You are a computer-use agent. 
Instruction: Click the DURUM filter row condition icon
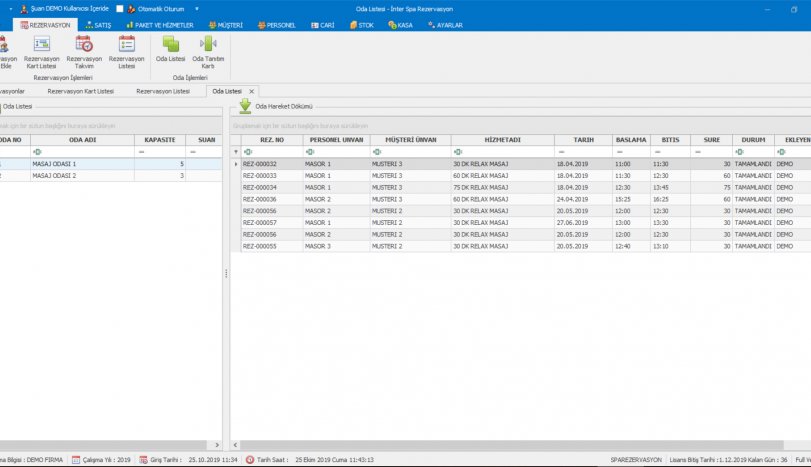[739, 152]
